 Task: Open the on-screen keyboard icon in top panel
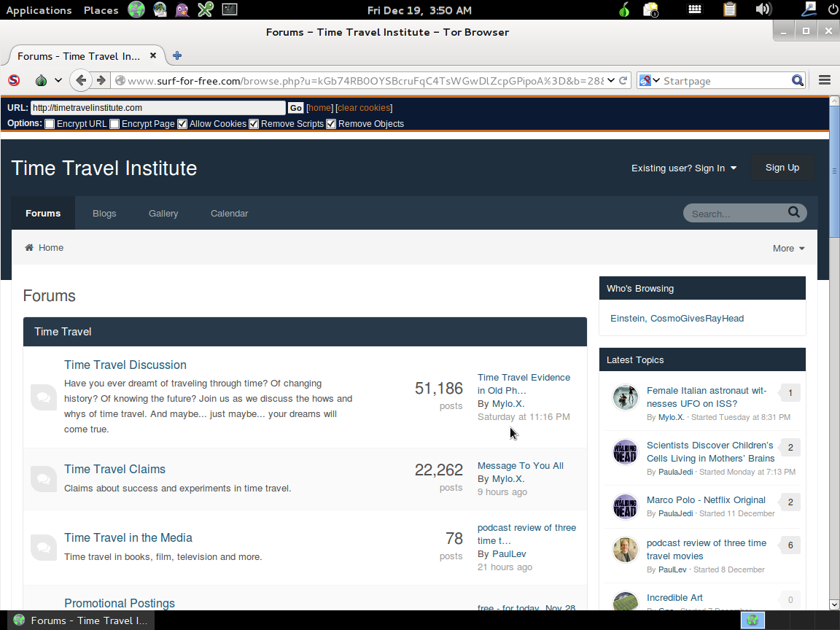coord(695,9)
